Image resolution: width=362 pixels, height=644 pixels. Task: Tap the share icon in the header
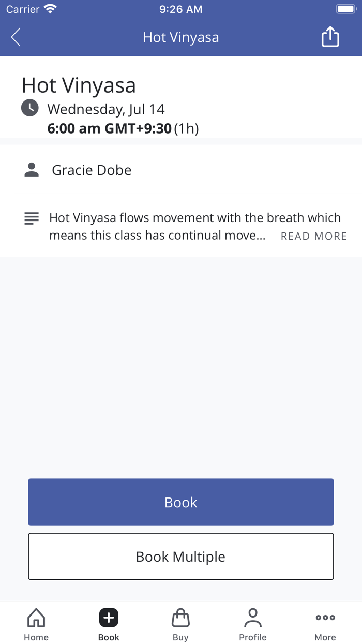click(330, 37)
